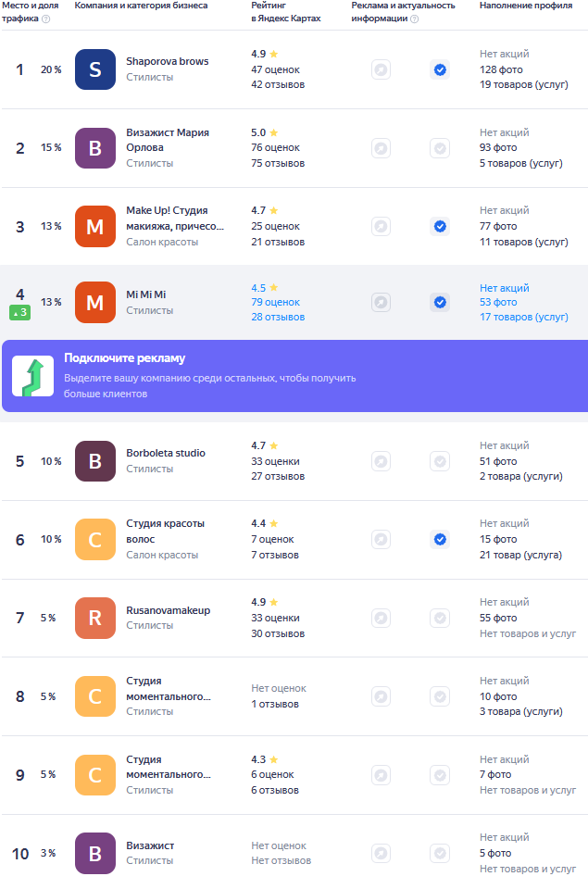Click blue verified checkmark for Студия красоты волос
588x889 pixels.
(x=440, y=539)
